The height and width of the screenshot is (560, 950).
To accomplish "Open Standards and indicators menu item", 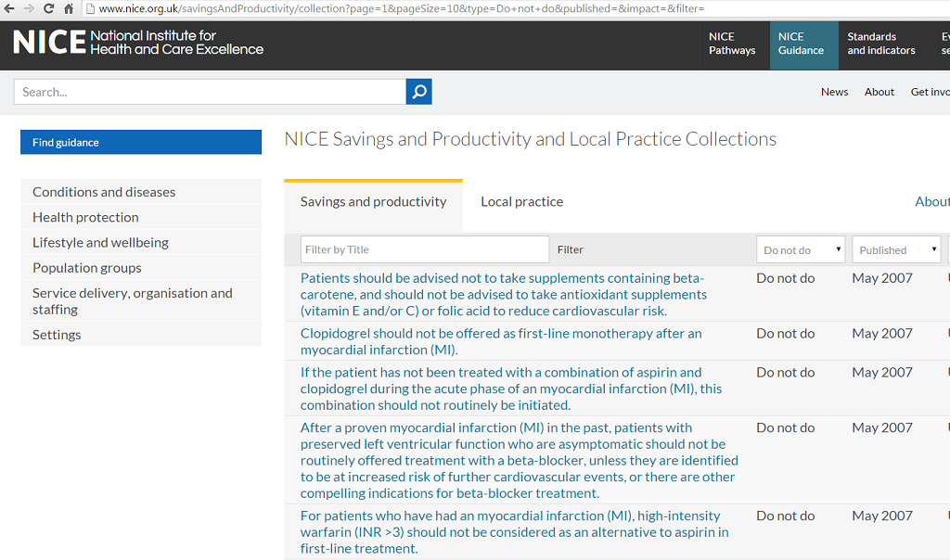I will click(x=881, y=44).
